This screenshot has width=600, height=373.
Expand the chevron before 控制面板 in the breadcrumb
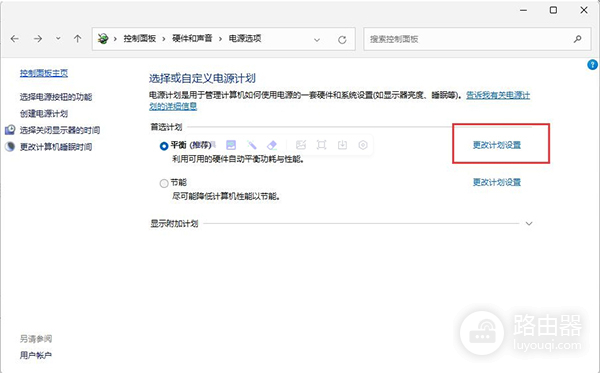coord(115,39)
